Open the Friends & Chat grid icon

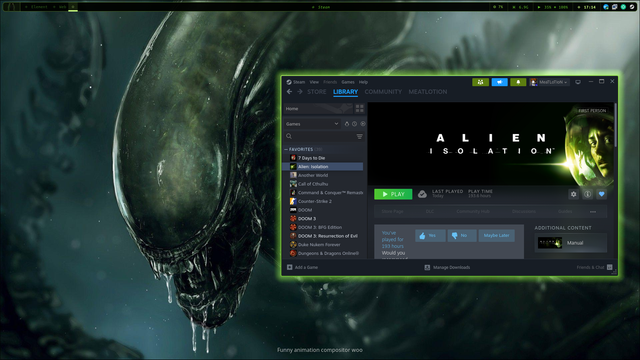(x=609, y=267)
